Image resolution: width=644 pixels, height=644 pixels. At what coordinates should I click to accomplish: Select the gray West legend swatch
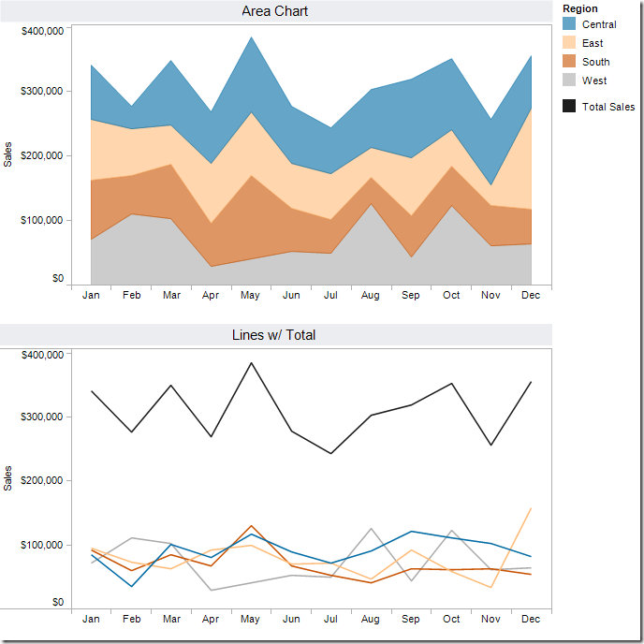tap(569, 80)
